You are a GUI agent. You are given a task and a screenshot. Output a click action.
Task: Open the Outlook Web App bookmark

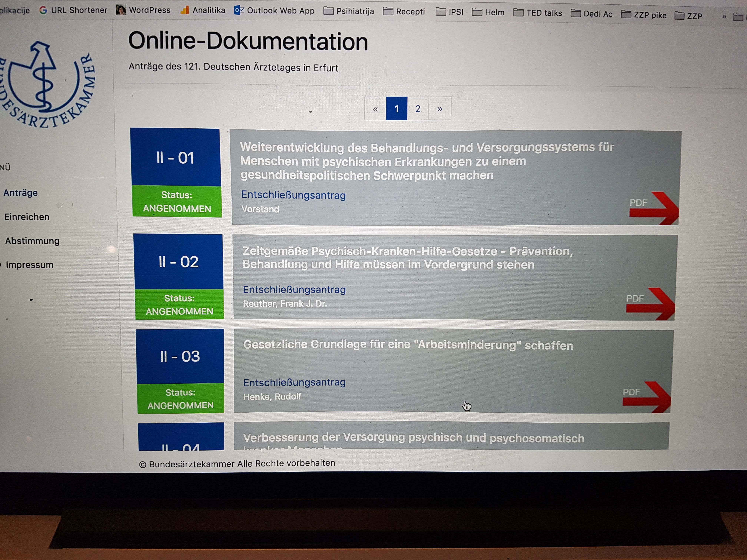coord(274,11)
